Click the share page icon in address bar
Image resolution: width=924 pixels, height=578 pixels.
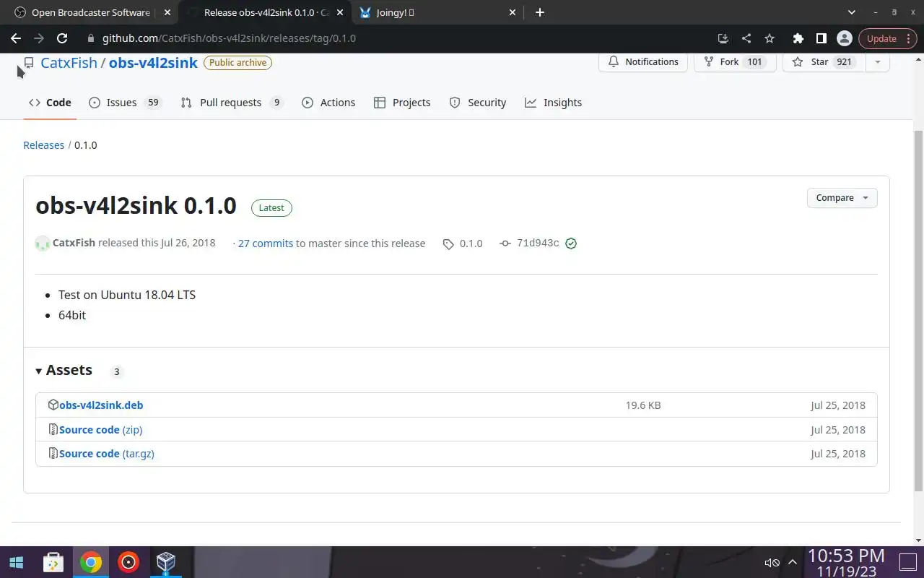click(x=746, y=38)
